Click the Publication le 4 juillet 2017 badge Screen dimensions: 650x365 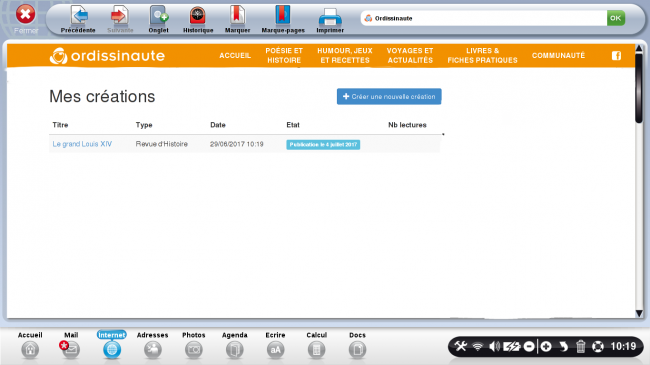[x=323, y=144]
